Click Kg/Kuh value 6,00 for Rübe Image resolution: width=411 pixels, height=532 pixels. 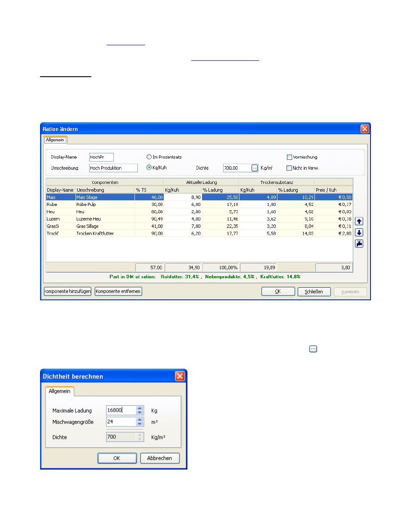point(183,205)
